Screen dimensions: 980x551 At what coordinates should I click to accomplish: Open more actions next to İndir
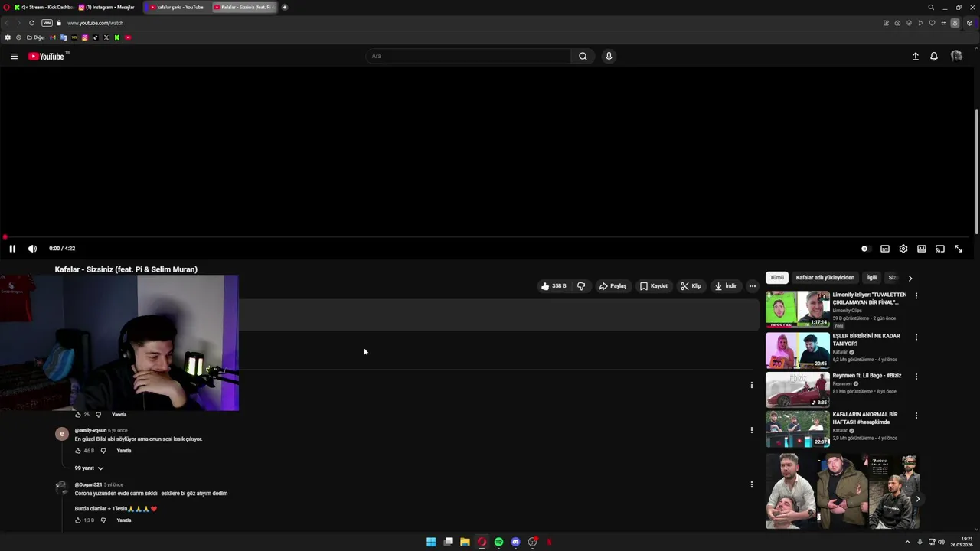pos(753,286)
